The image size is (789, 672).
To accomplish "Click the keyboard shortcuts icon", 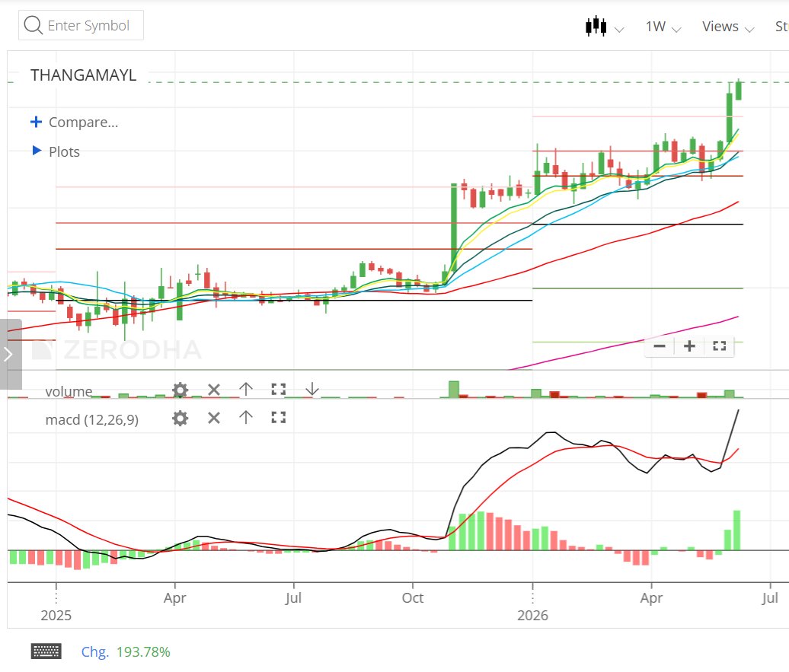I will point(46,651).
